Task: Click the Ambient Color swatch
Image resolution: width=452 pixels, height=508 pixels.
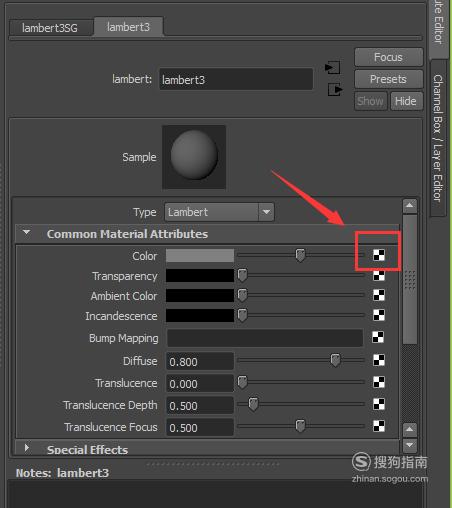Action: pos(200,296)
